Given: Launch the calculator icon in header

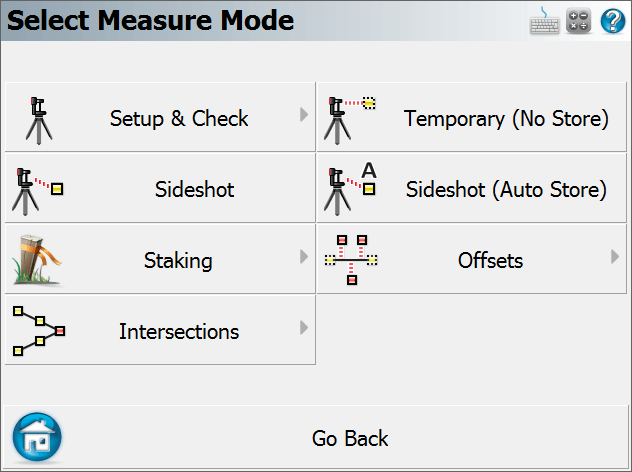Looking at the screenshot, I should (x=578, y=21).
